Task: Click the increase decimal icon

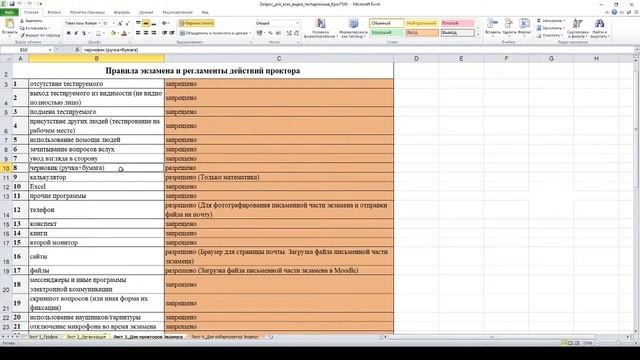Action: [x=289, y=33]
